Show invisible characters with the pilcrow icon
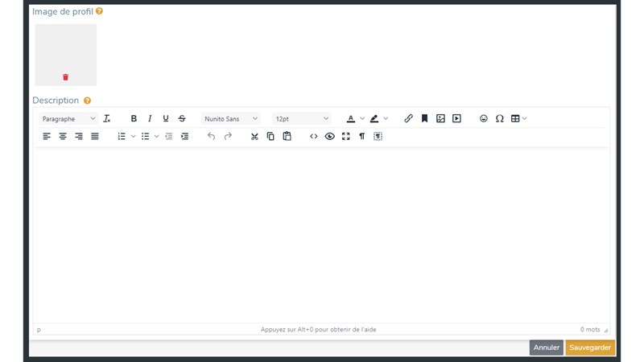 [361, 136]
